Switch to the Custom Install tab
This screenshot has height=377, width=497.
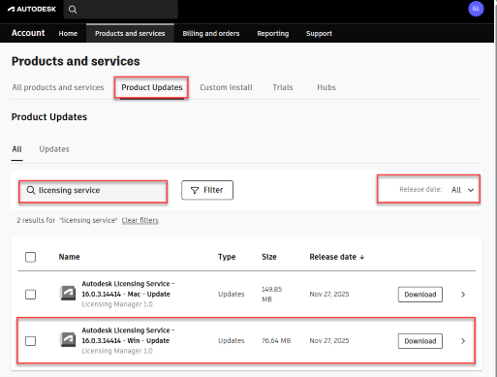226,87
